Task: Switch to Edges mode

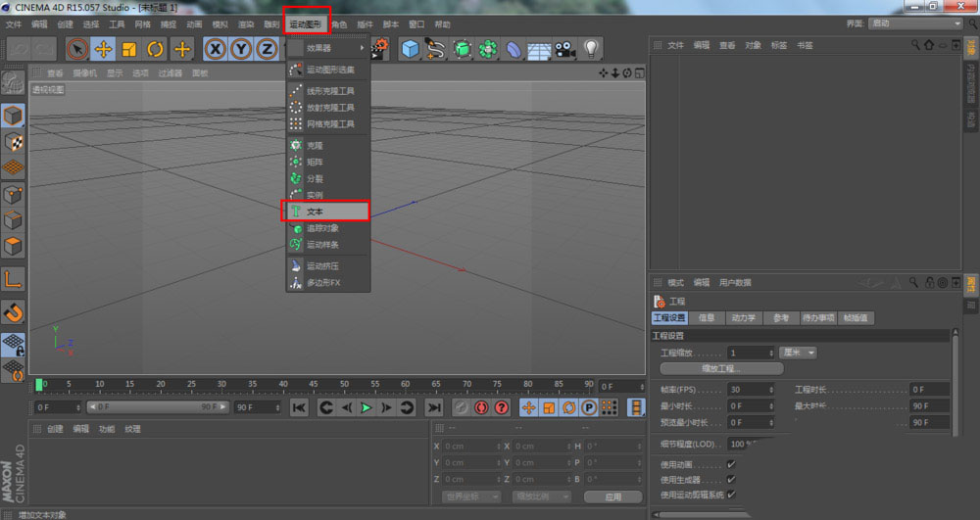Action: 13,220
